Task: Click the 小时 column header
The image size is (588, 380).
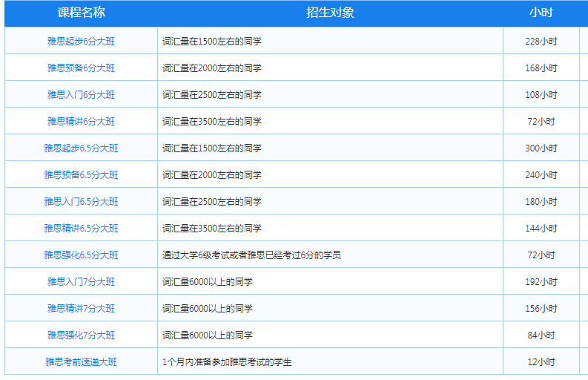Action: [541, 13]
